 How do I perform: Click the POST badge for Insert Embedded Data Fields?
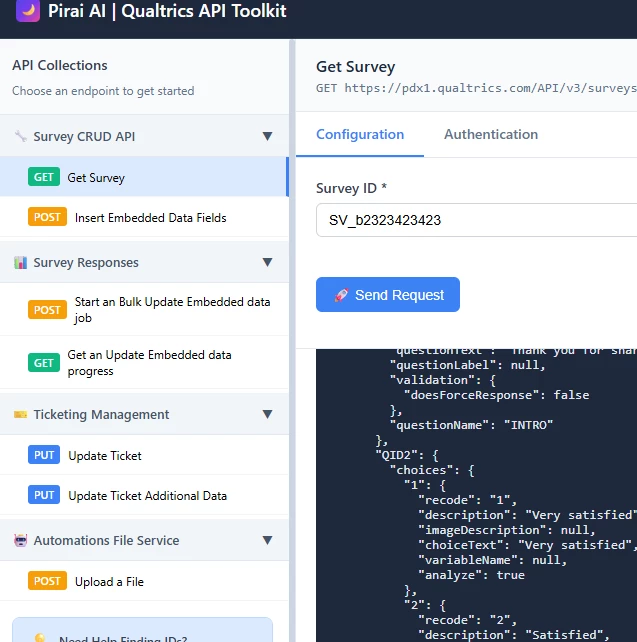click(x=47, y=217)
